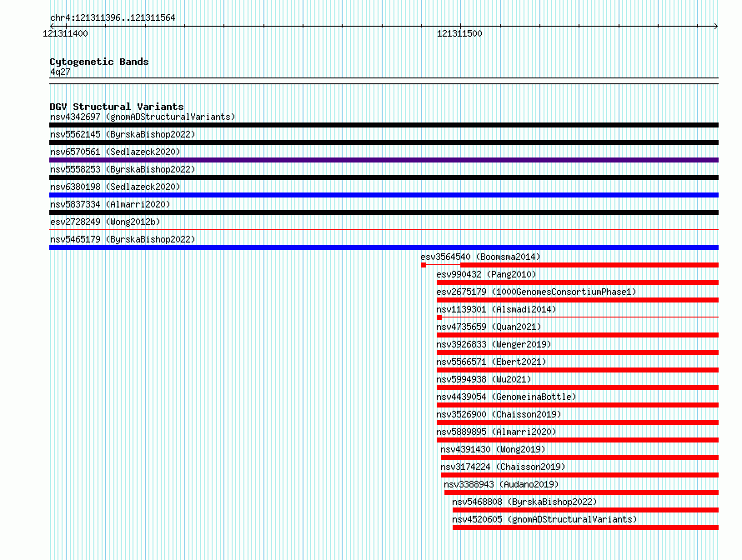Open nsv5889895 (Almarri2020) variant label
The width and height of the screenshot is (742, 560).
[496, 432]
